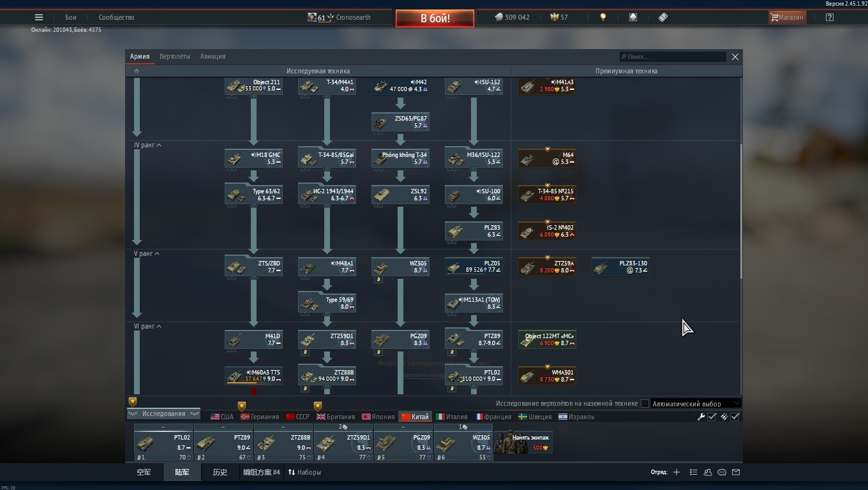Select the США nation tab
The image size is (868, 490).
tap(222, 417)
